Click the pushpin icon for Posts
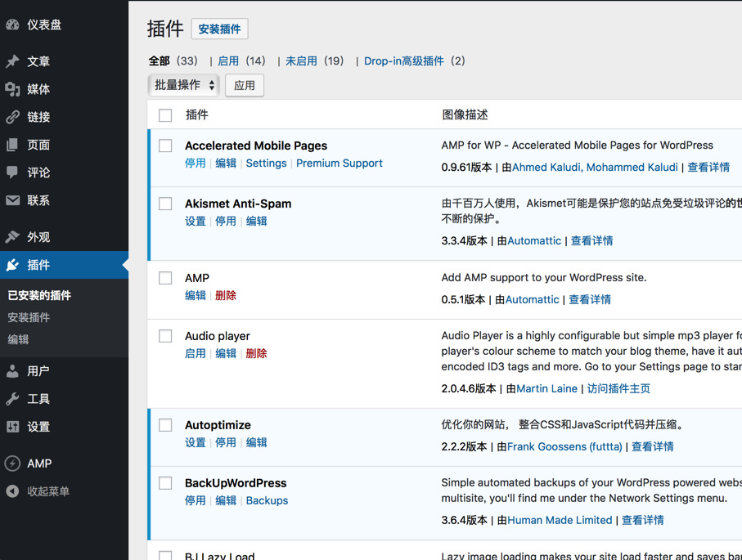The image size is (742, 560). click(x=12, y=61)
